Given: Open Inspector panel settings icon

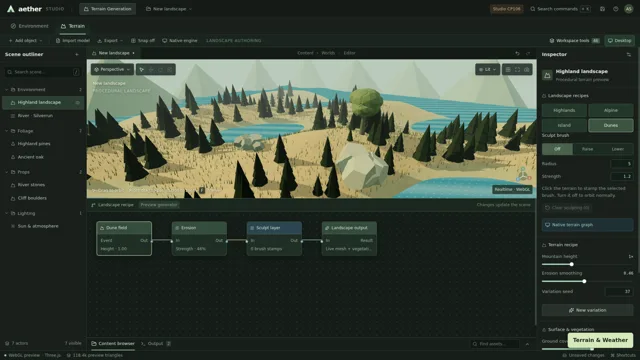Looking at the screenshot, I should [629, 54].
